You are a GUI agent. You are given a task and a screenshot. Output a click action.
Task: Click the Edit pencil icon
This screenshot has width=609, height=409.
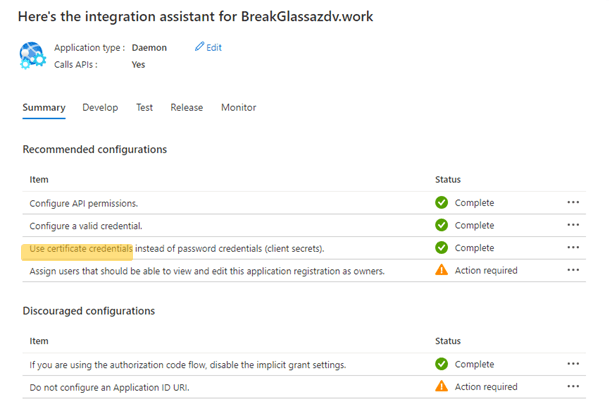[x=200, y=47]
